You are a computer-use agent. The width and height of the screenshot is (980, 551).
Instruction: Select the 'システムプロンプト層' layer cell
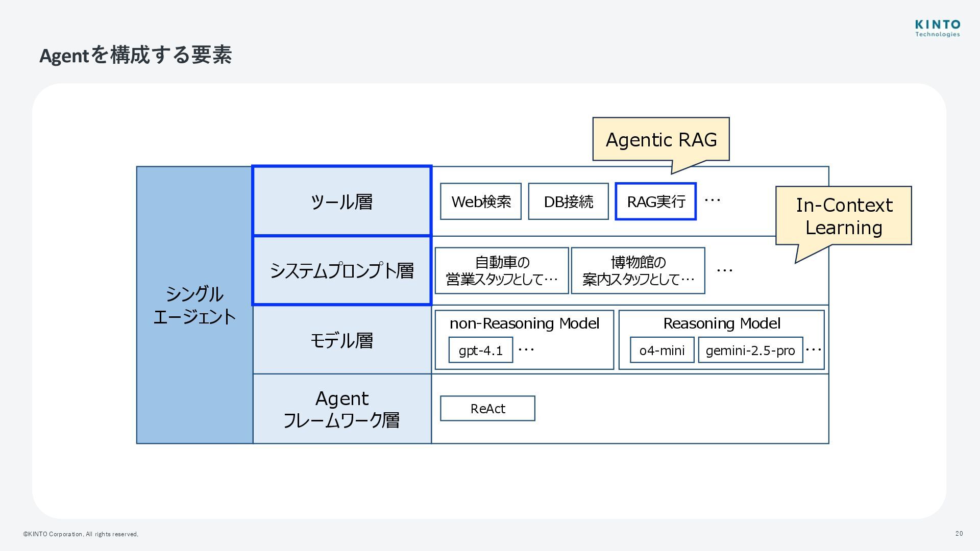[342, 270]
